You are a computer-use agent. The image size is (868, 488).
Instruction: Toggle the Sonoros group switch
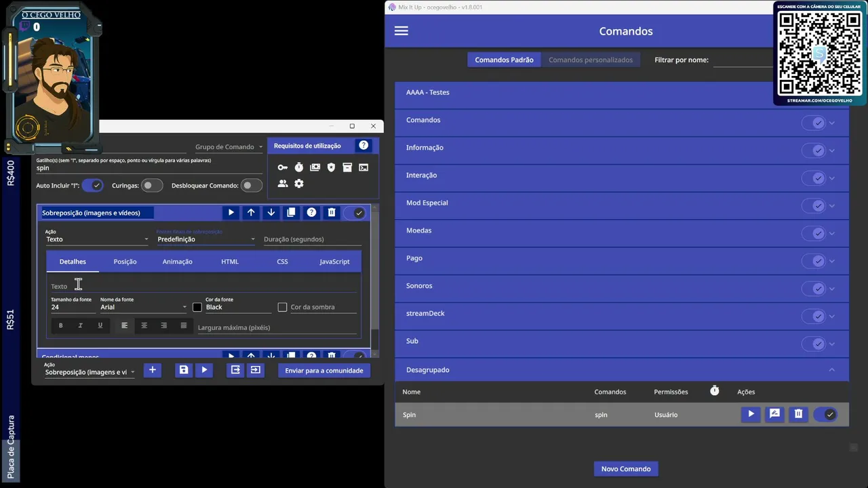click(x=814, y=289)
